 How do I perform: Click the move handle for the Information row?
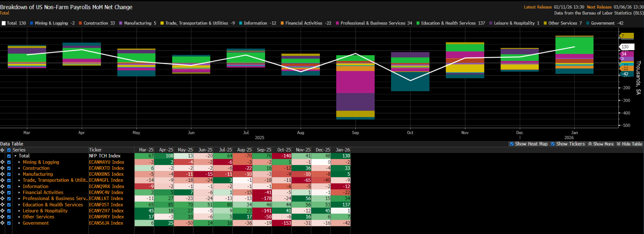tap(2, 186)
